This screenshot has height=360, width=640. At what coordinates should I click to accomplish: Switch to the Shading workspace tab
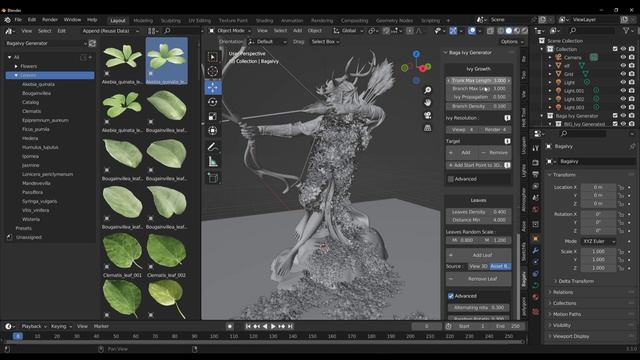[264, 20]
